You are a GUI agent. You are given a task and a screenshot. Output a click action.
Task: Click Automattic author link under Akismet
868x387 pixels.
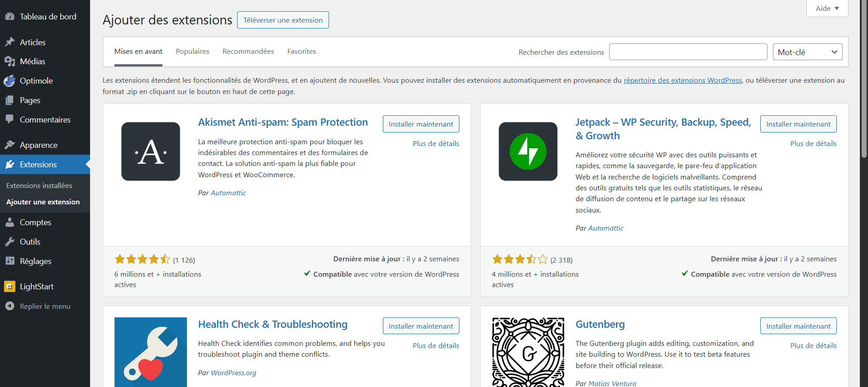(x=229, y=193)
